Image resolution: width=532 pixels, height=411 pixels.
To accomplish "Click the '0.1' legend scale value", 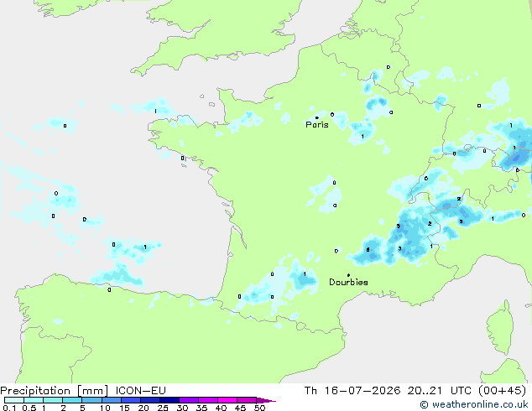I will click(9, 408).
